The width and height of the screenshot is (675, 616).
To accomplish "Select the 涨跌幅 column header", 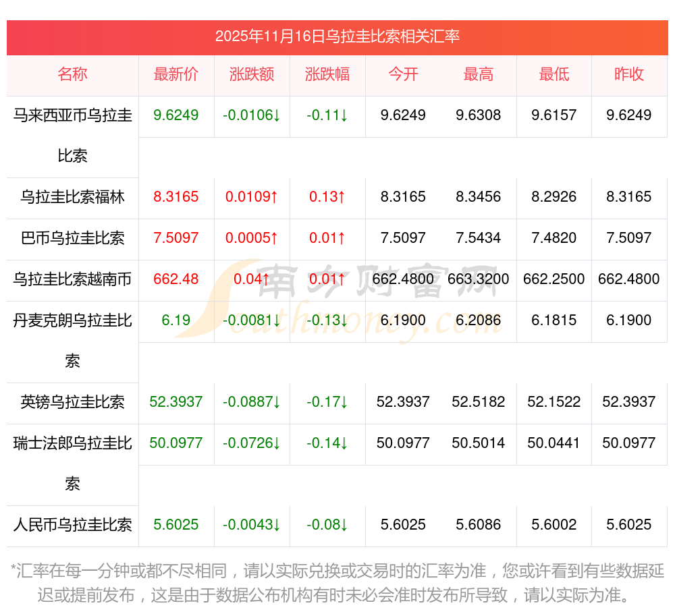I will click(x=327, y=74).
